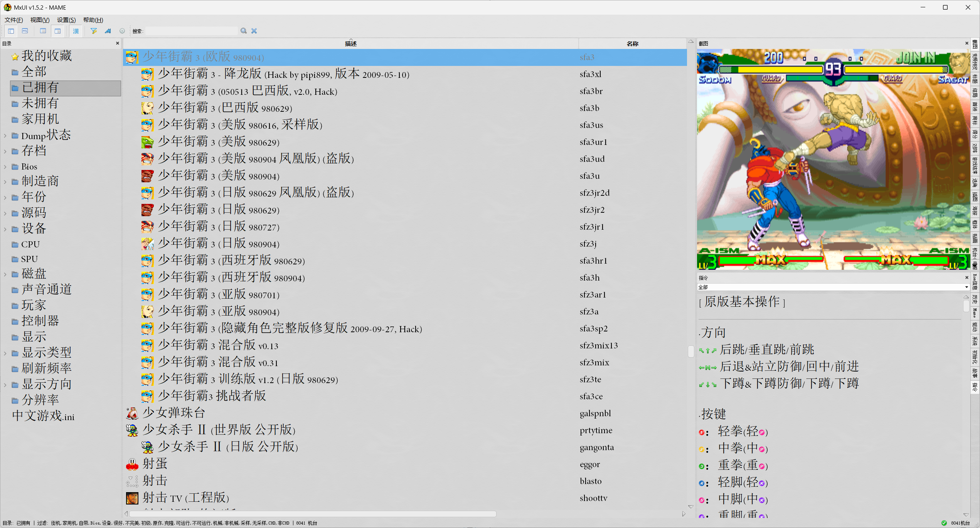Expand the Dump状态 tree item
This screenshot has width=980, height=528.
click(5, 135)
